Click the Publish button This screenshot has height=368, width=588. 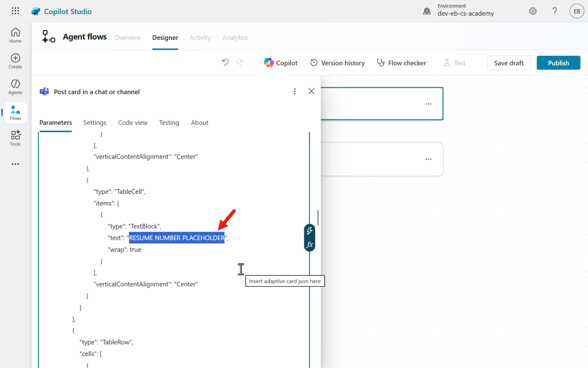[x=558, y=63]
